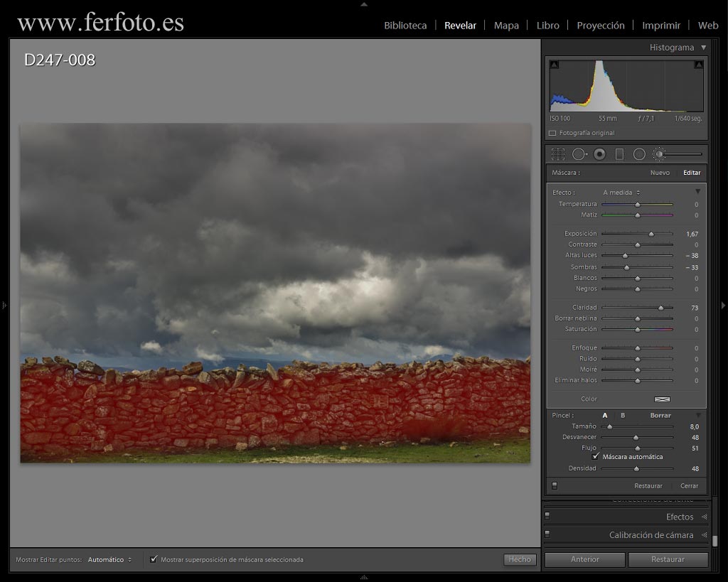Adjust the Densidad slider
728x582 pixels.
pyautogui.click(x=636, y=469)
